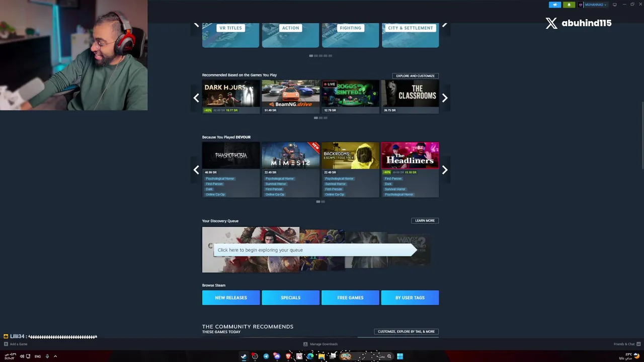This screenshot has width=644, height=362.
Task: Open the FREE GAMES browse tab
Action: 350,298
